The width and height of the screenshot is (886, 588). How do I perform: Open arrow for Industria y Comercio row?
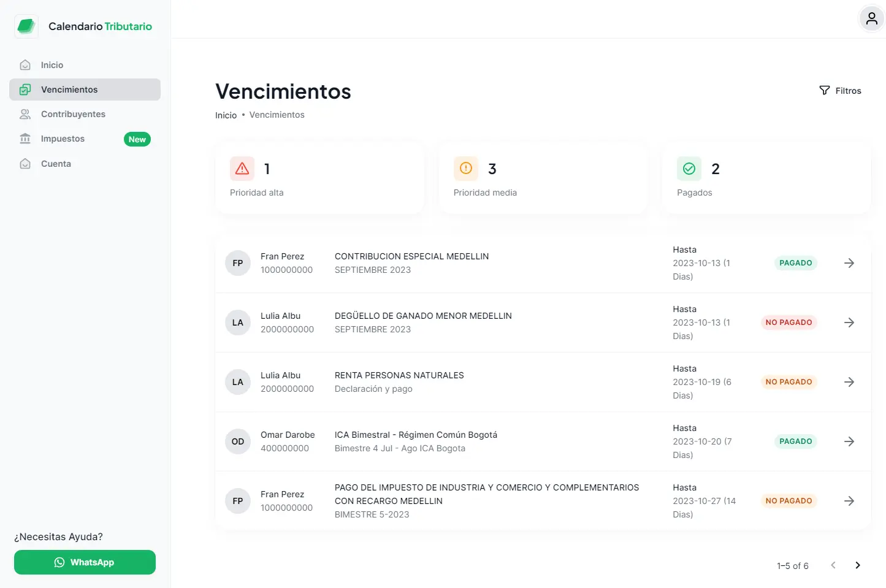click(x=849, y=501)
